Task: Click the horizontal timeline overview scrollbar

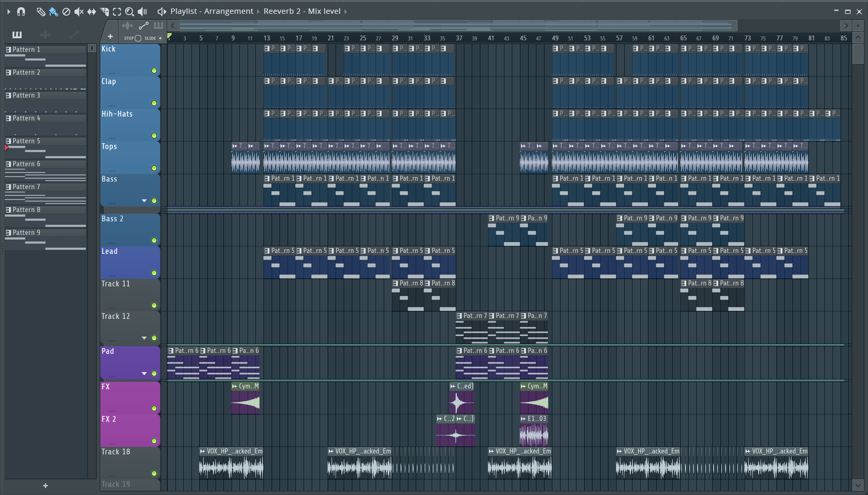Action: (458, 26)
